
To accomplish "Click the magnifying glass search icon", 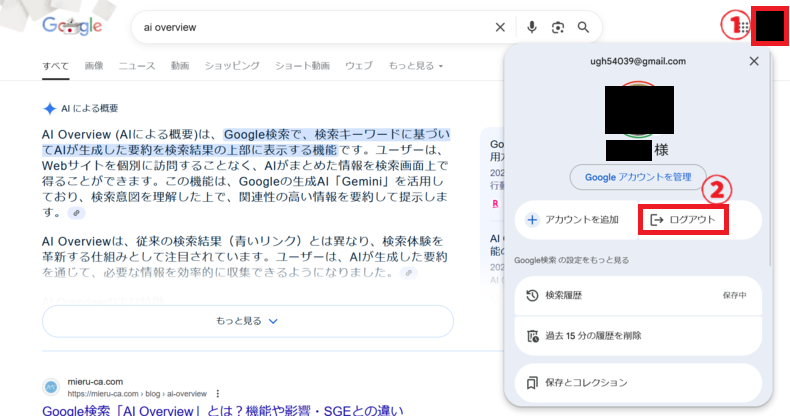I will pos(583,27).
